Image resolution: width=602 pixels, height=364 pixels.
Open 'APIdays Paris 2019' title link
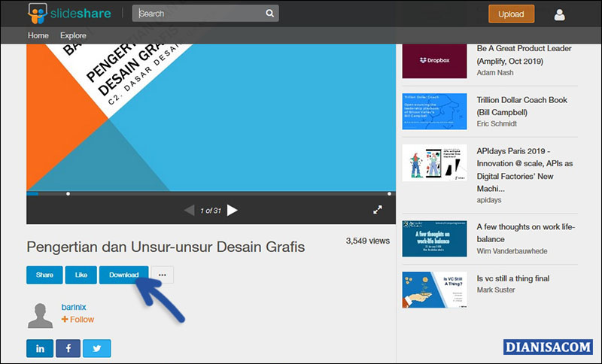tap(524, 169)
